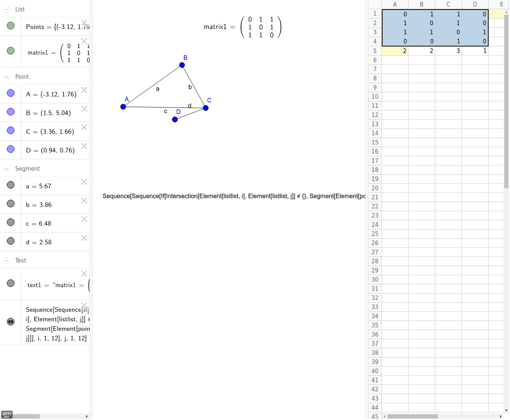The width and height of the screenshot is (510, 420).
Task: Delete matrix1 using its X icon
Action: pyautogui.click(x=84, y=41)
